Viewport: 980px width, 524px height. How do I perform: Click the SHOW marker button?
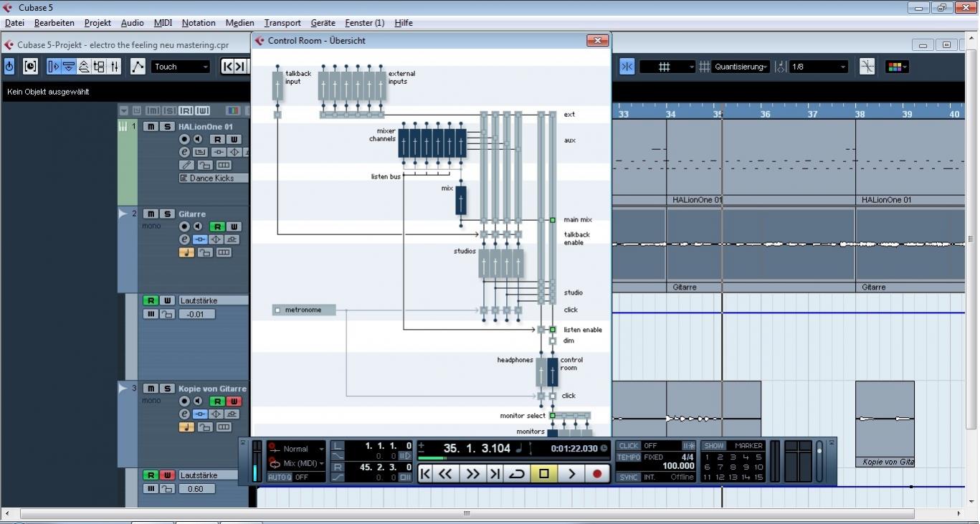(x=713, y=446)
